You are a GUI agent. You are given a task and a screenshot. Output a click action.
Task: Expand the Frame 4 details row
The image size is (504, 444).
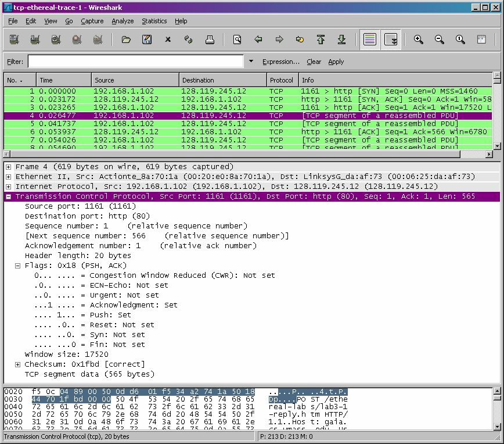[8, 167]
